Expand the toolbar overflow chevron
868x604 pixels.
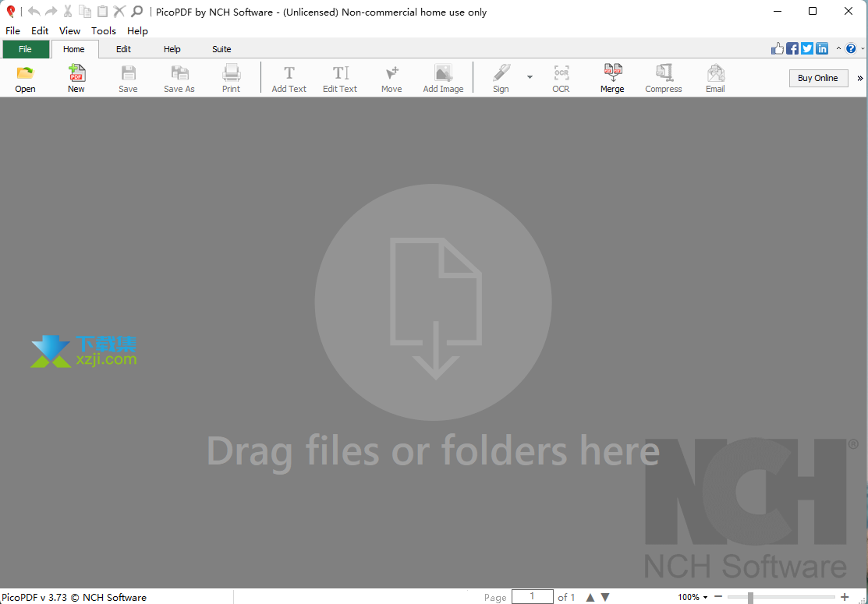860,78
